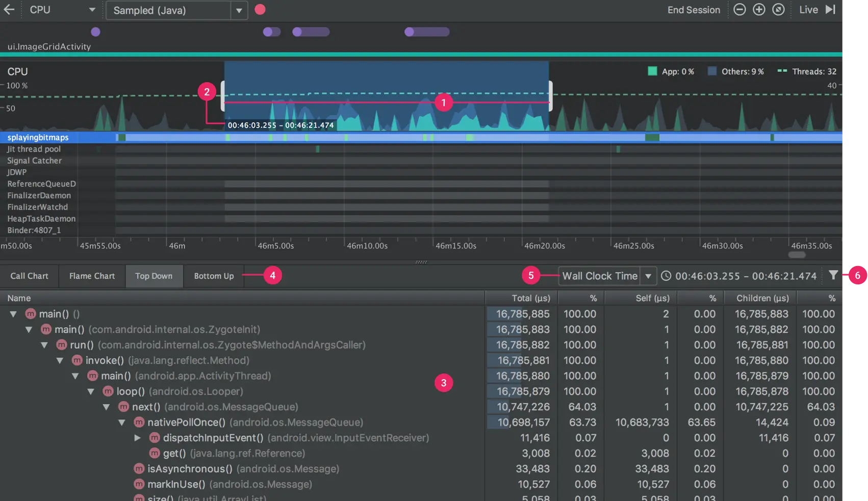868x501 pixels.
Task: Collapse the invoke() Method node
Action: click(x=60, y=360)
